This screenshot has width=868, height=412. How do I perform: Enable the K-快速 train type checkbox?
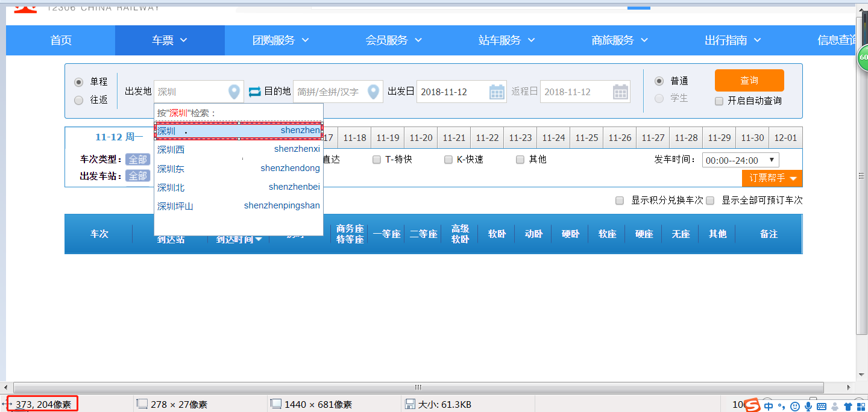448,159
